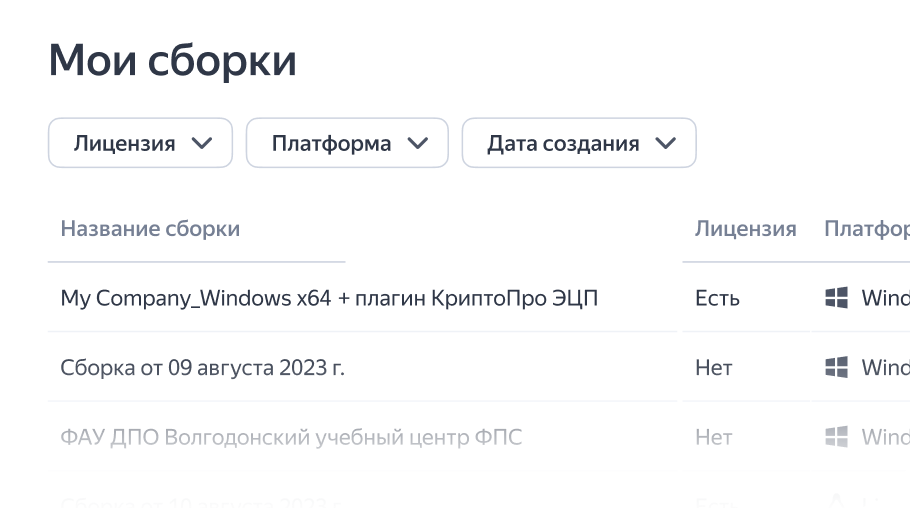The height and width of the screenshot is (508, 910).
Task: Open My Company_Windows x64 build
Action: pos(329,298)
